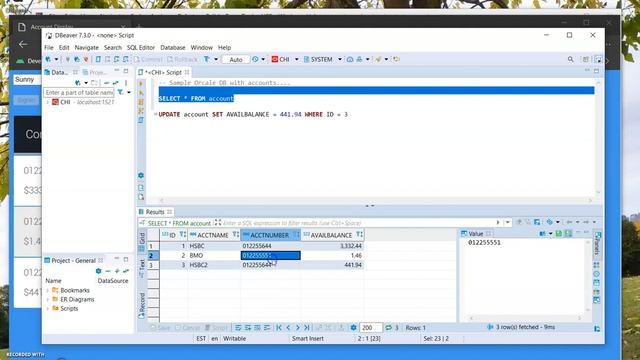640x360 pixels.
Task: Select row number 1 header
Action: pyautogui.click(x=153, y=246)
